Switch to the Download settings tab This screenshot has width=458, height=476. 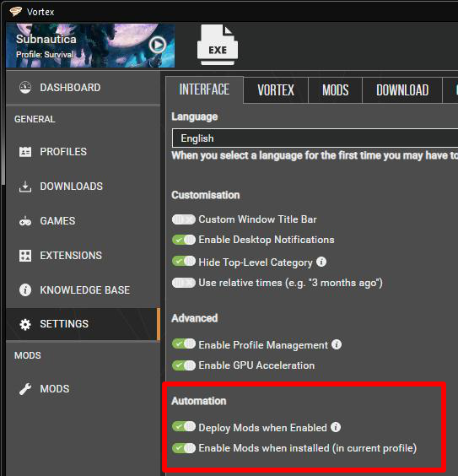402,90
